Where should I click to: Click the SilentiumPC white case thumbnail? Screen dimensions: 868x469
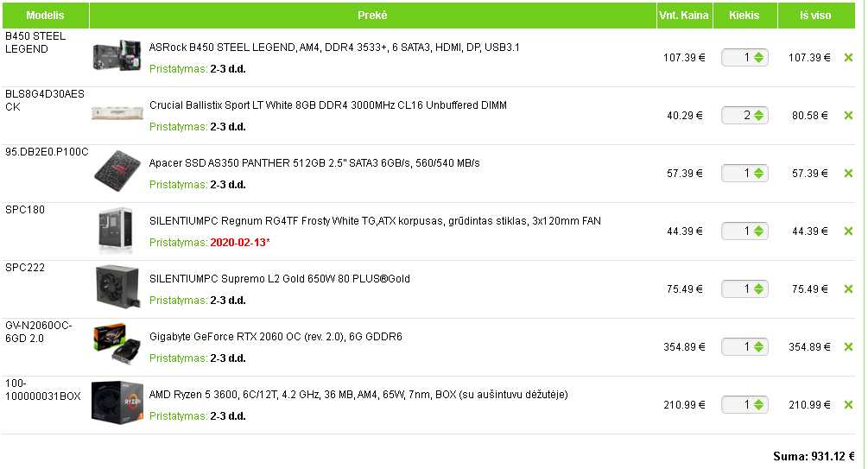tap(116, 231)
